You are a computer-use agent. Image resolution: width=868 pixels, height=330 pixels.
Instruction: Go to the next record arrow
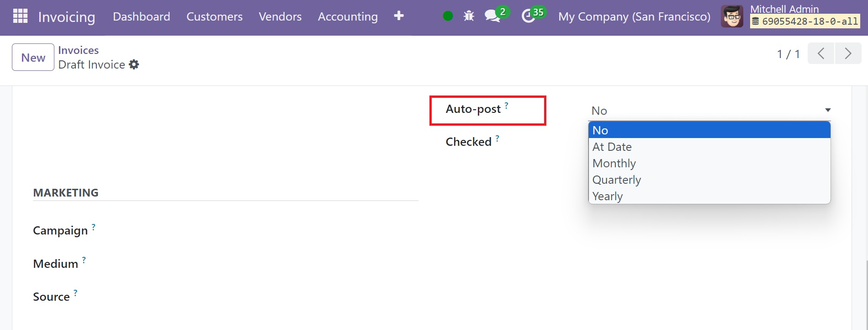pos(848,53)
